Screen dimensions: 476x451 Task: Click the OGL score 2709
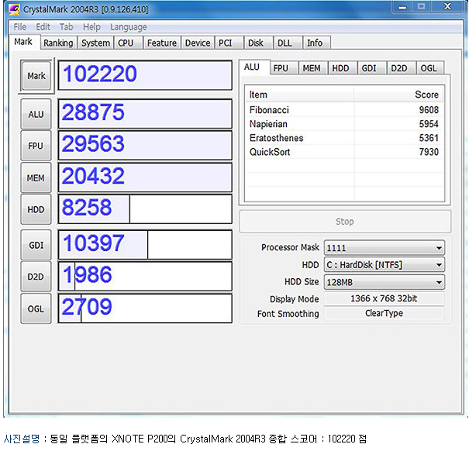coord(145,308)
